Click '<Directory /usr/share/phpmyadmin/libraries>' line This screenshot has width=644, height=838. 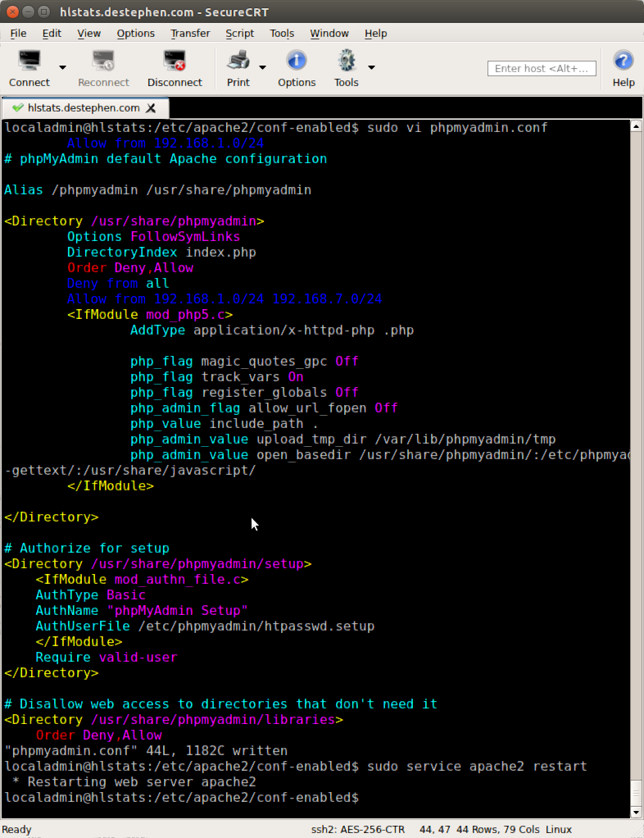pos(174,719)
